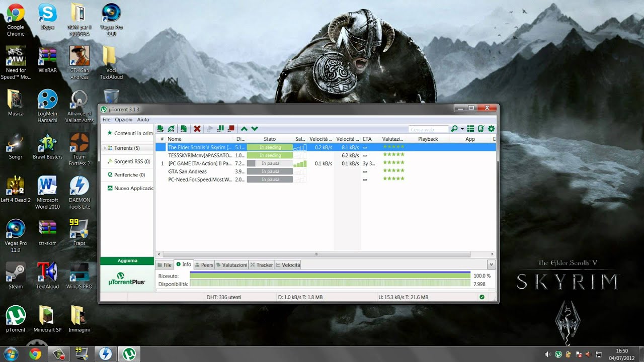Switch to the Tracker tab
Screen dimensions: 644x362
tap(262, 264)
